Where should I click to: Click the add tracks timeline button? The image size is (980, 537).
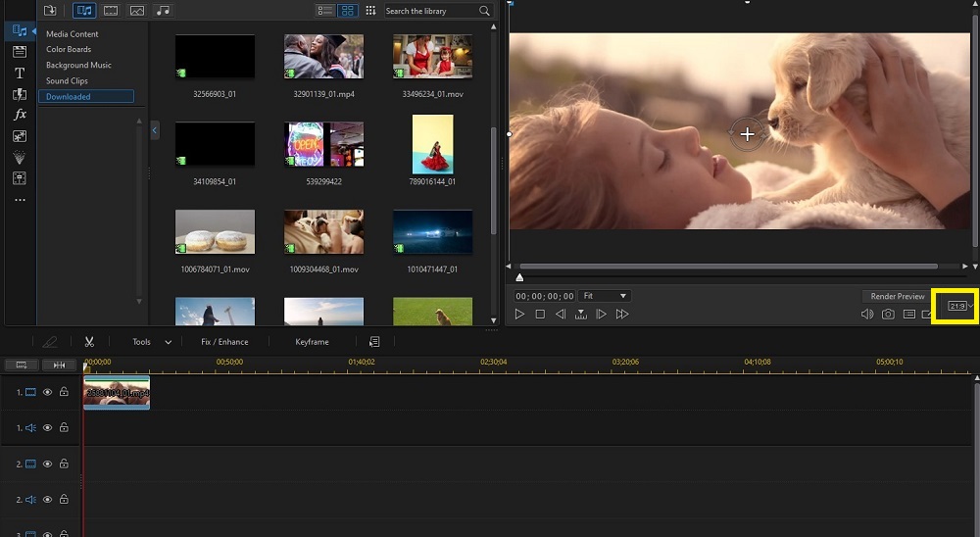tap(22, 366)
